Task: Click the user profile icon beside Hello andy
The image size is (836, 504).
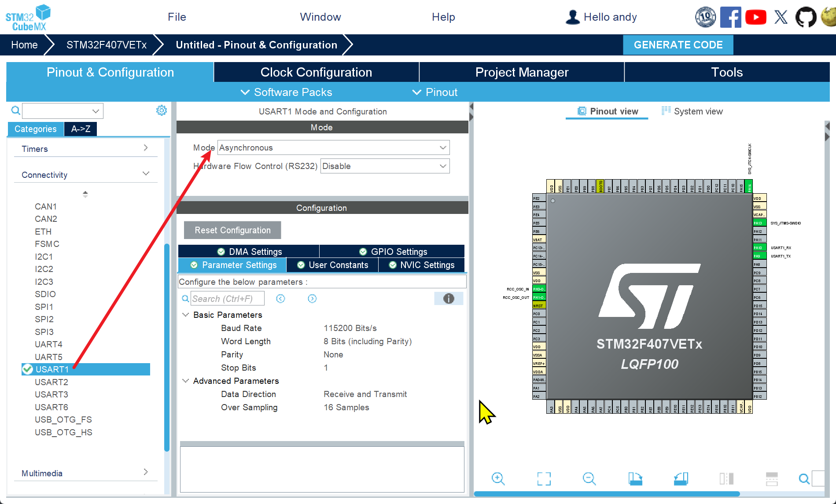Action: click(x=573, y=17)
